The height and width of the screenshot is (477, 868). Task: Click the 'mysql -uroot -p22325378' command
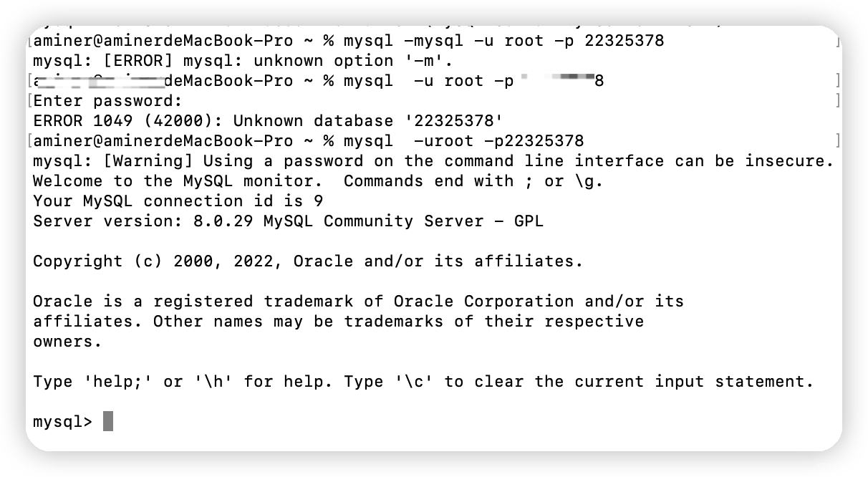coord(463,141)
